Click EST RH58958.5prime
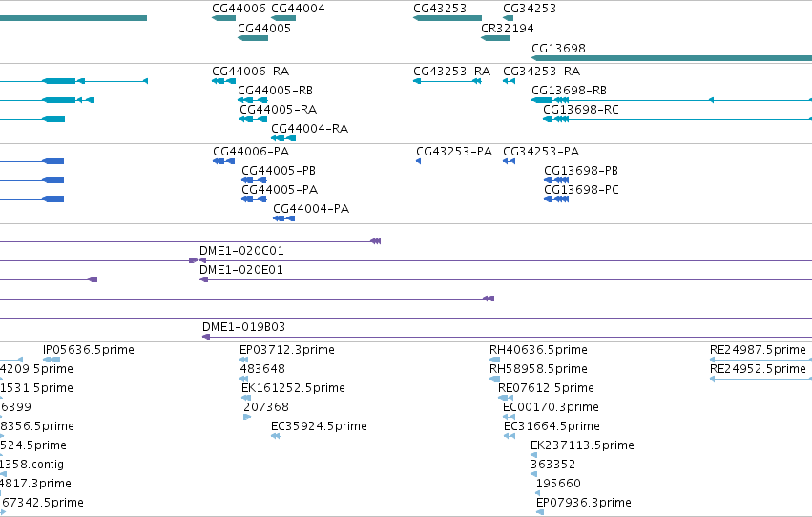The height and width of the screenshot is (517, 812). tap(538, 369)
